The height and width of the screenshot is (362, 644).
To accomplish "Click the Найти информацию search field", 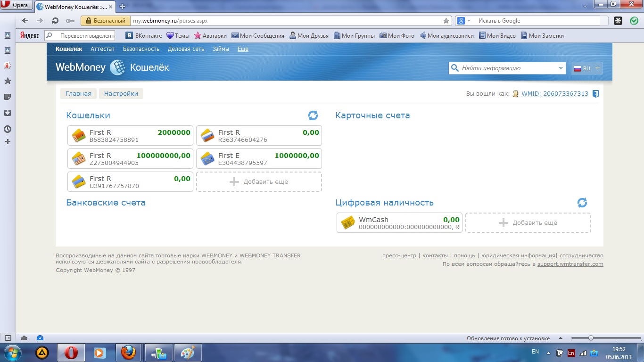I will click(507, 68).
